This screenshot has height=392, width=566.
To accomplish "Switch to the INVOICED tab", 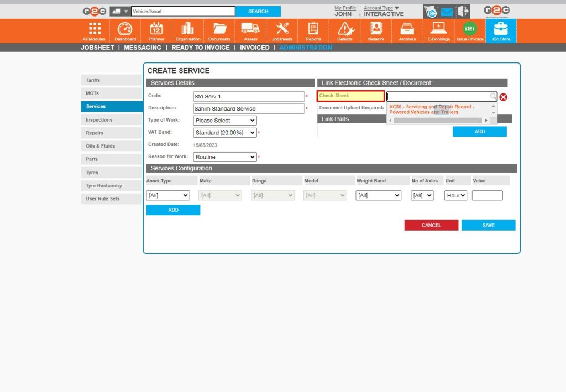I will click(x=254, y=48).
